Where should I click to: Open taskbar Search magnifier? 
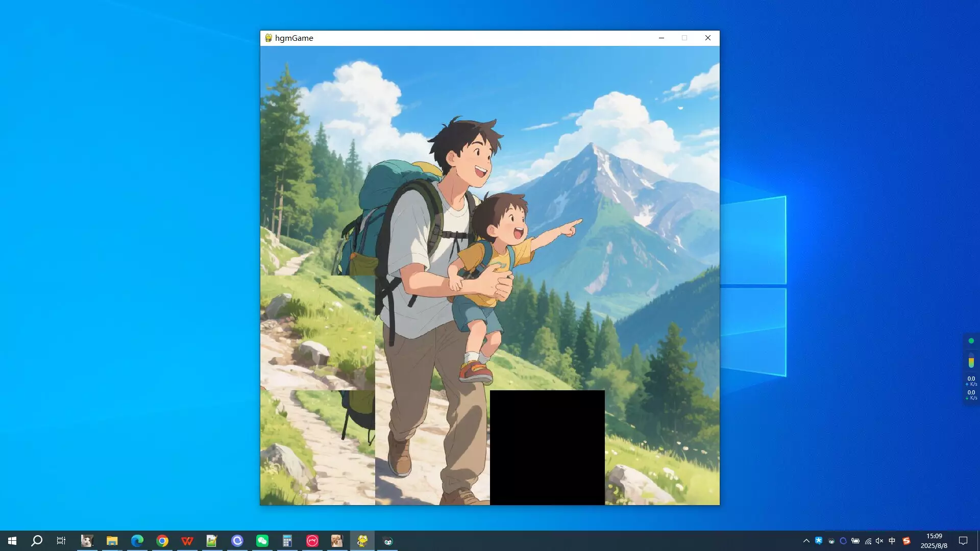click(37, 541)
